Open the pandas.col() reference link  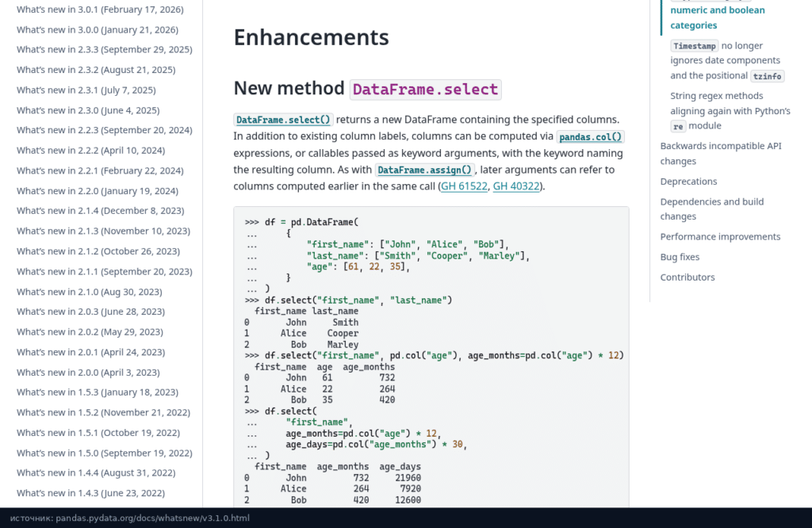[x=590, y=136]
